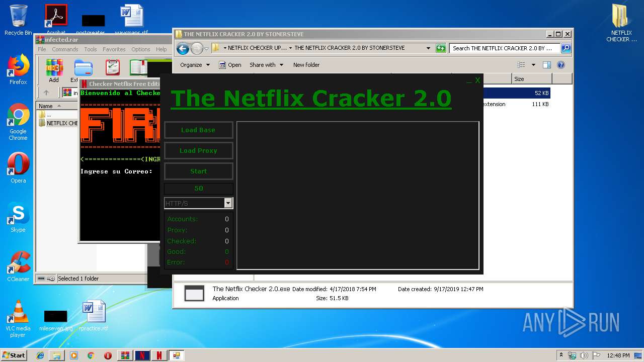
Task: Open WinRAR File menu
Action: [x=42, y=49]
